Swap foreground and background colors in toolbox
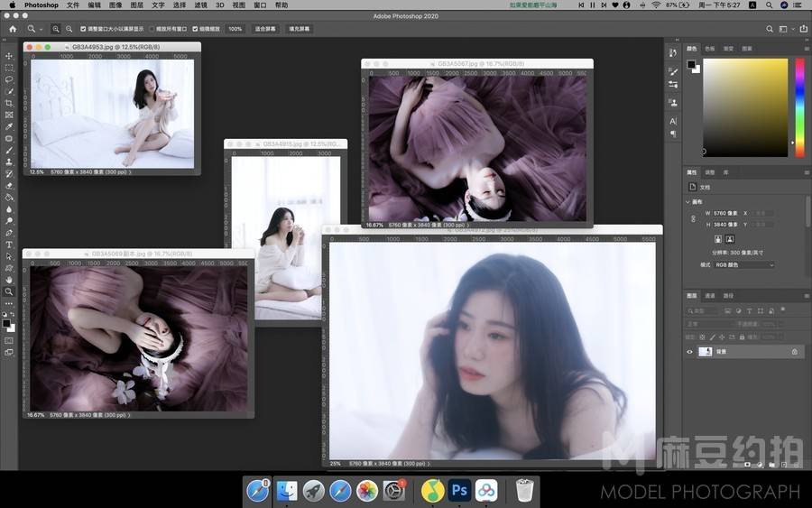This screenshot has height=508, width=812. (x=12, y=315)
